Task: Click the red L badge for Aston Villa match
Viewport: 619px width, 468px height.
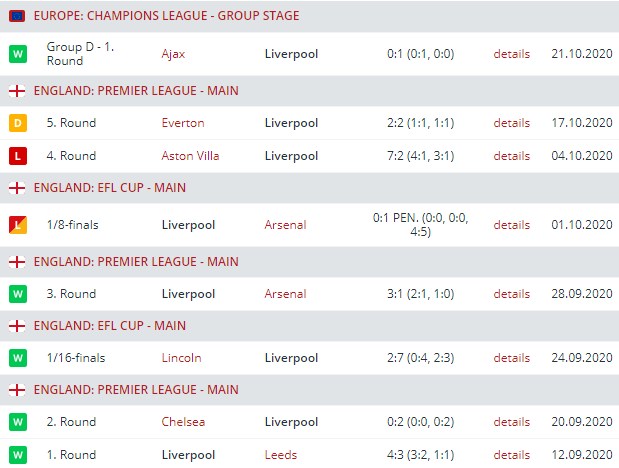Action: (x=16, y=156)
